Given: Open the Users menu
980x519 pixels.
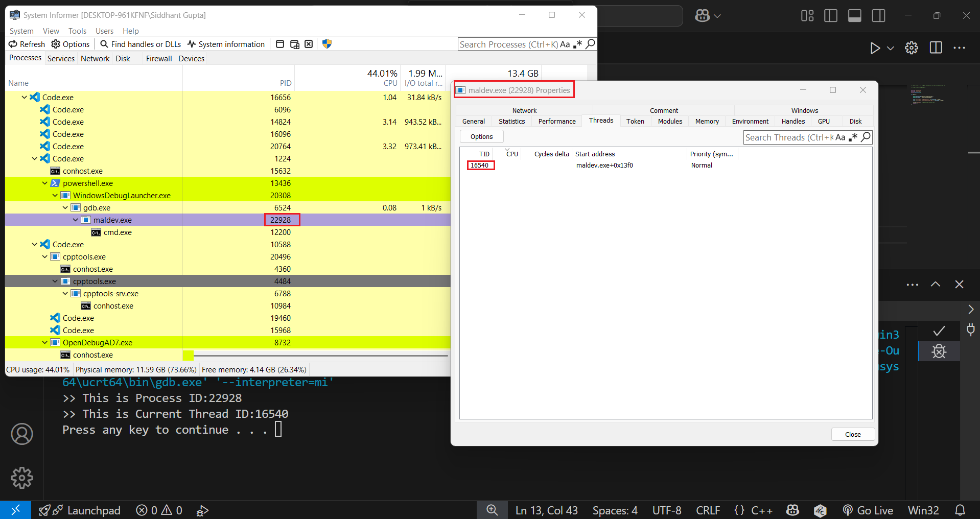Looking at the screenshot, I should coord(104,31).
